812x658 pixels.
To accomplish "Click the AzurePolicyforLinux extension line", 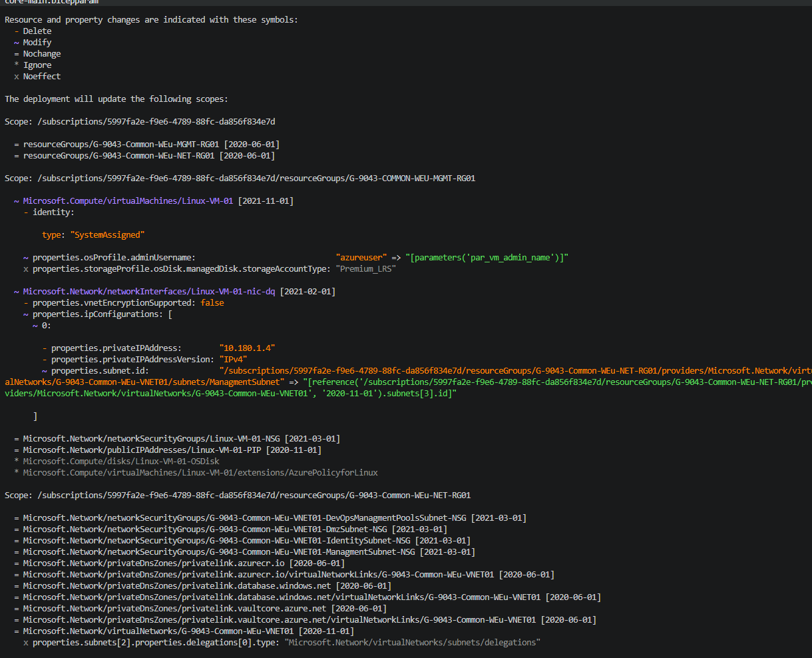I will (x=196, y=472).
